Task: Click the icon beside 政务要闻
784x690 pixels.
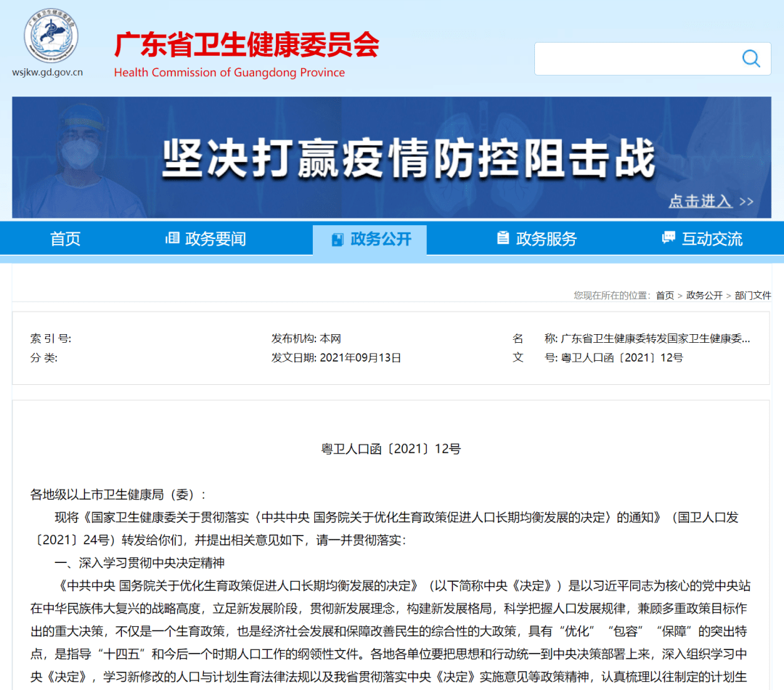Action: pos(173,238)
